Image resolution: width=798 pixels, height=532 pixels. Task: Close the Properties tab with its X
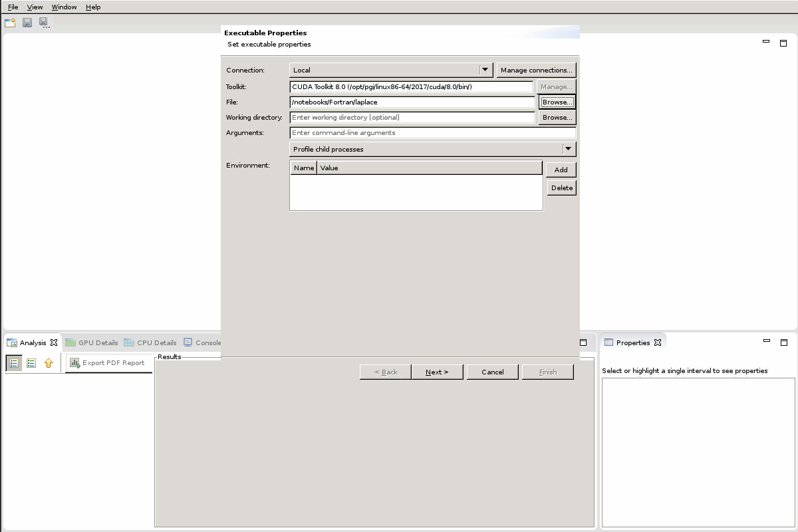657,342
